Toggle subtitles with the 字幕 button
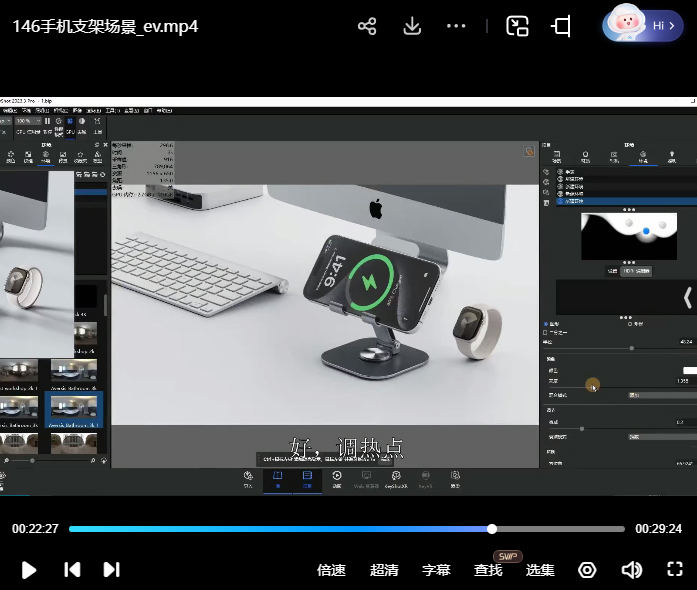The width and height of the screenshot is (697, 590). [436, 570]
